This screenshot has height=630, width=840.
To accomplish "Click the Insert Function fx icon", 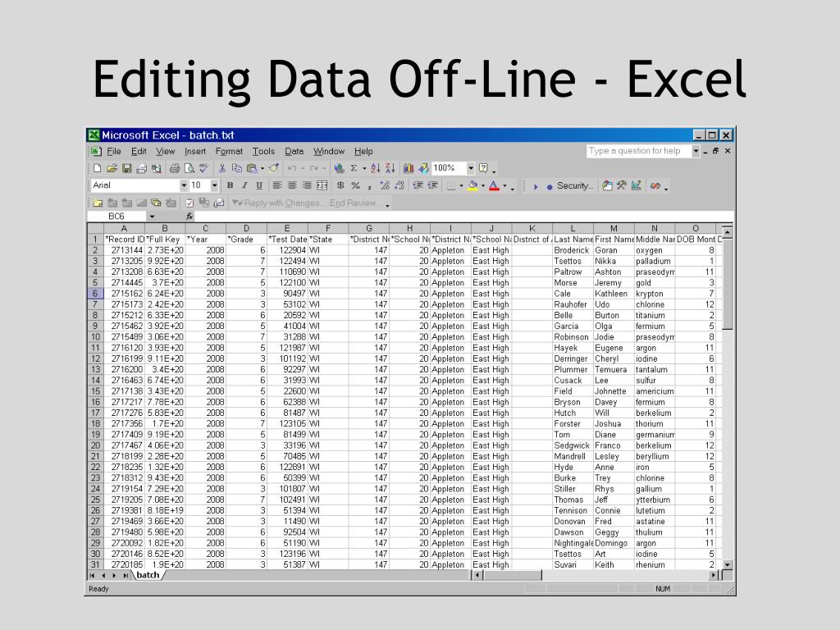I will point(189,217).
